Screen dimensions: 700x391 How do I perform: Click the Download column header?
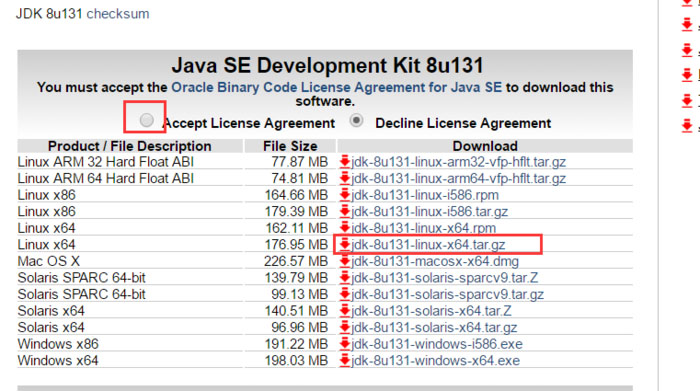[x=485, y=146]
